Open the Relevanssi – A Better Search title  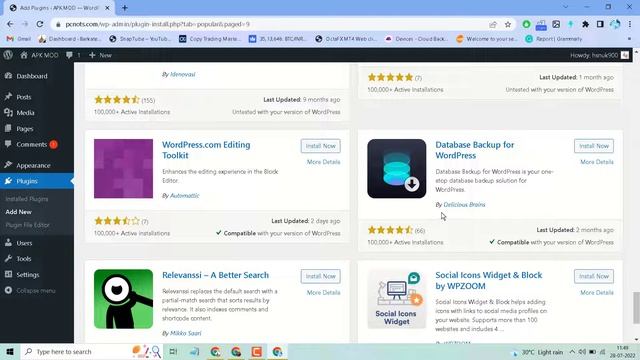coord(216,275)
